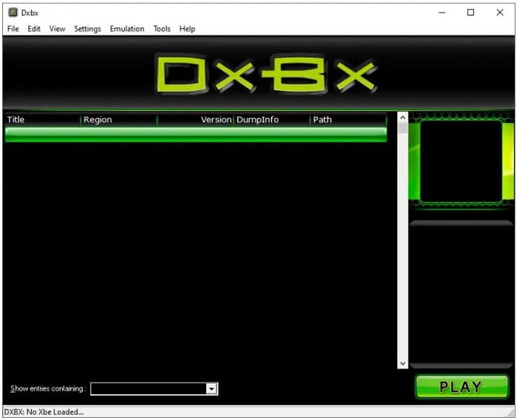This screenshot has width=517, height=420.
Task: Minimize the Dxbx window
Action: point(442,13)
